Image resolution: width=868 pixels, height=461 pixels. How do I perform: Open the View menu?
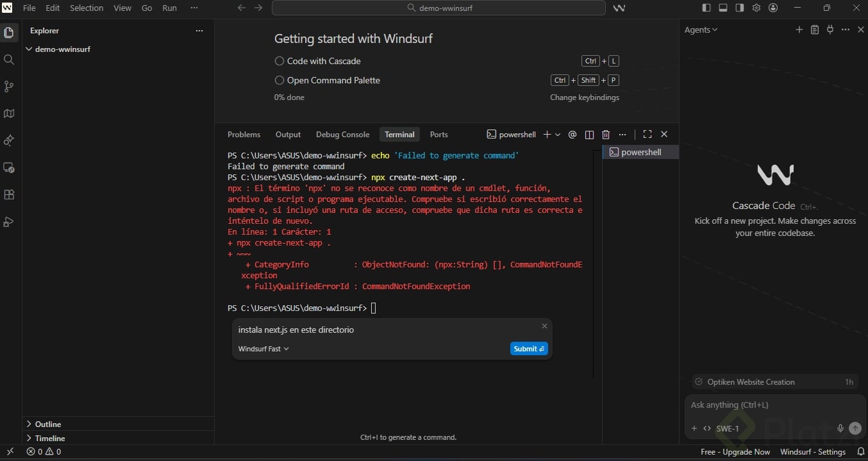click(122, 8)
